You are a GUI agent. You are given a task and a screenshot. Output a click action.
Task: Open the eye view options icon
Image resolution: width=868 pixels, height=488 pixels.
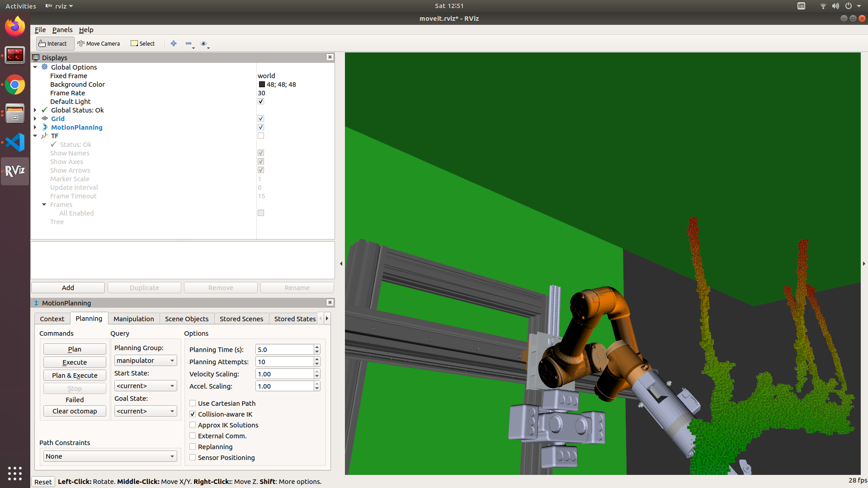[203, 43]
